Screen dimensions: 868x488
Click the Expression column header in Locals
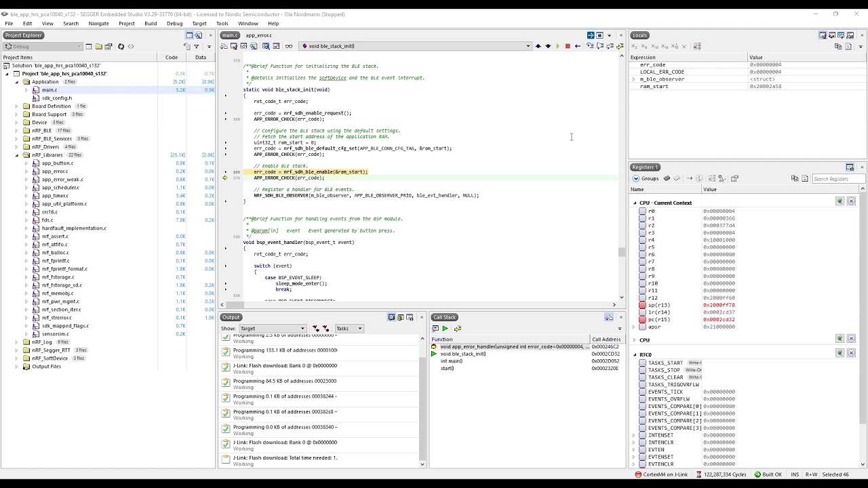[688, 57]
